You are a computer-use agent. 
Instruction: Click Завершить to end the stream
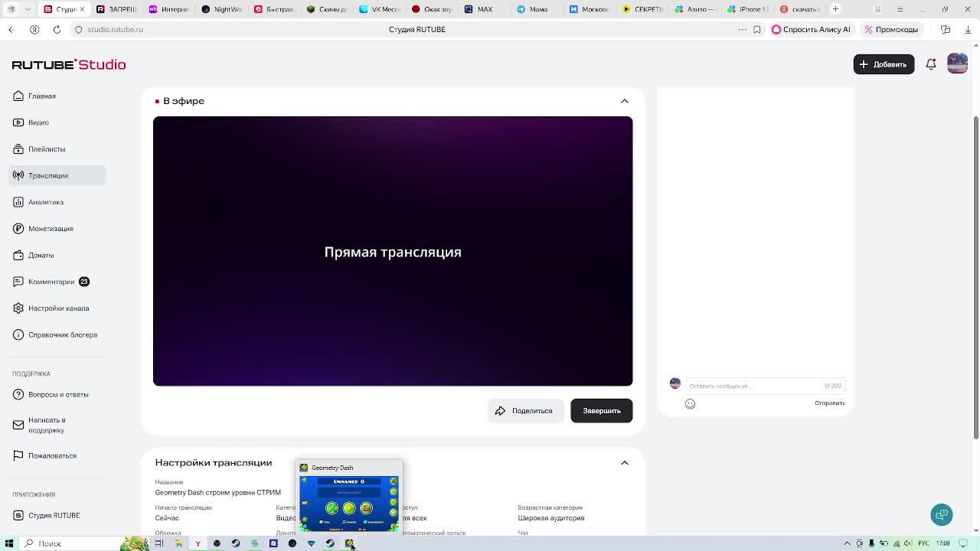pyautogui.click(x=602, y=411)
